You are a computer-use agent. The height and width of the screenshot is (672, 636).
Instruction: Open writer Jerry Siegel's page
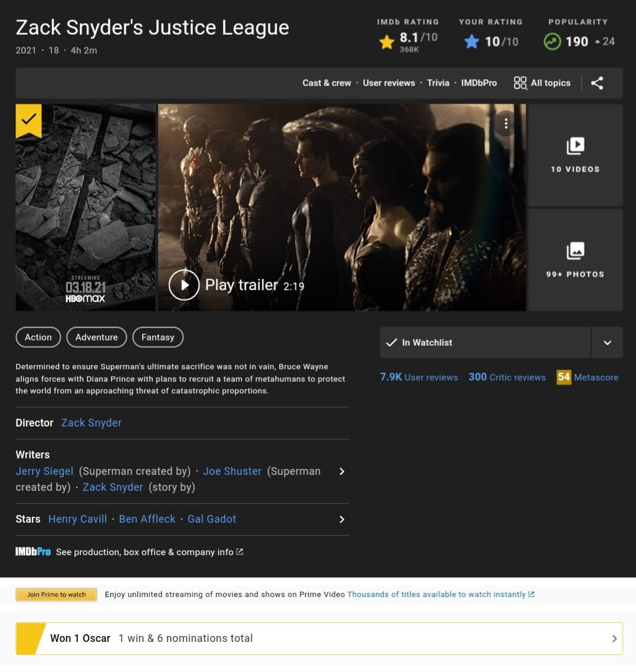coord(45,471)
